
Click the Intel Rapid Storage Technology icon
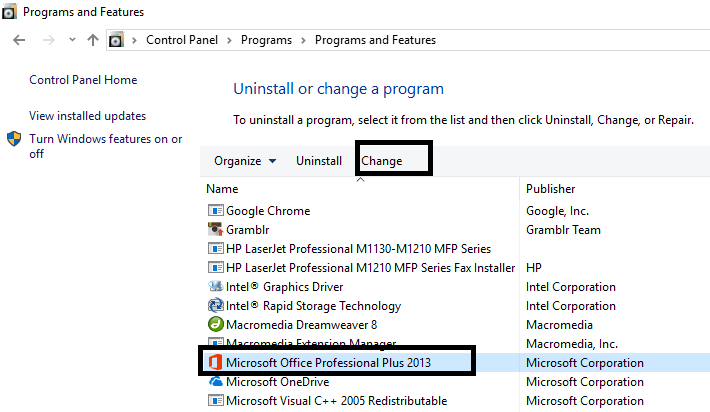point(215,306)
